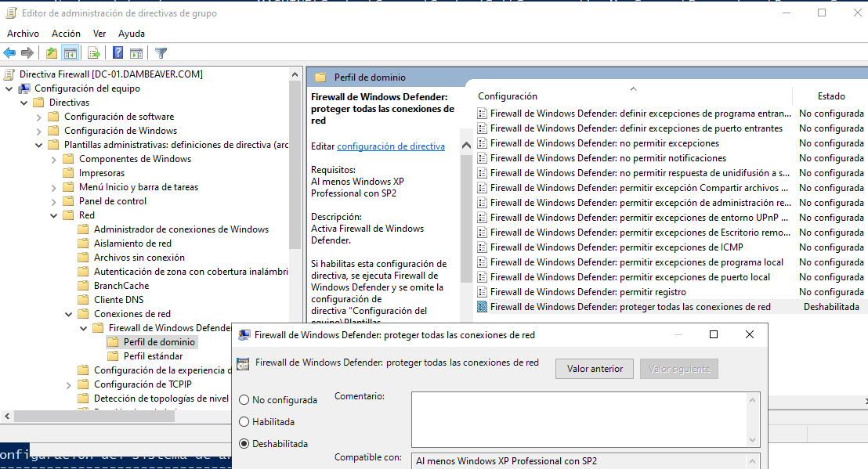Select 'Archivos sin conexión' tree item
Viewport: 868px width, 469px height.
(x=139, y=258)
